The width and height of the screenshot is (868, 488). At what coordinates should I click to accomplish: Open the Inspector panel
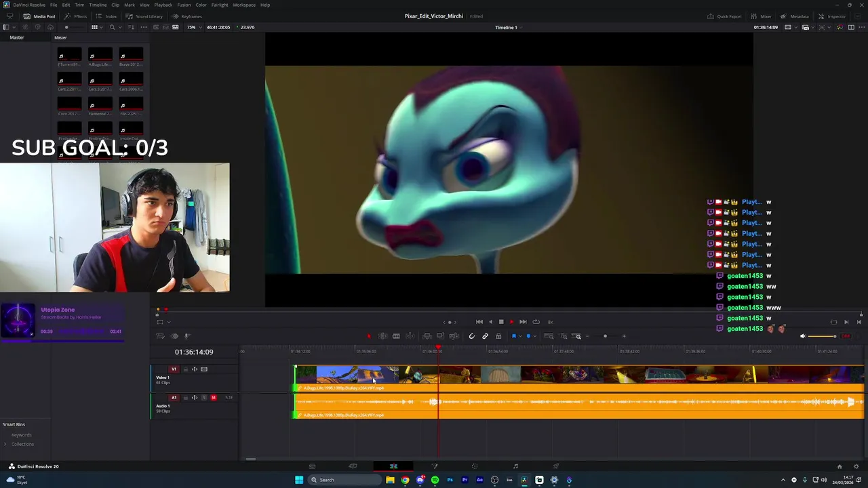tap(832, 16)
